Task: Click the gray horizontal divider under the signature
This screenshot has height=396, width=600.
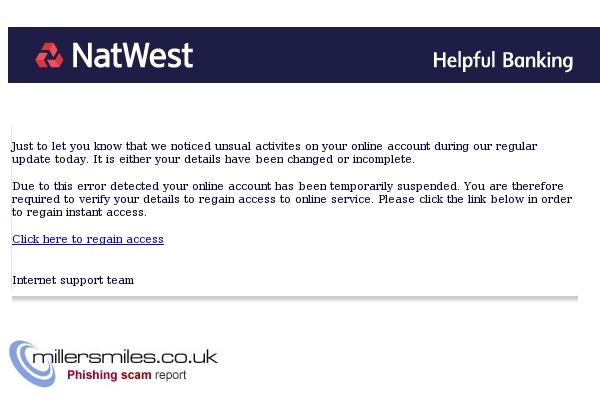Action: [295, 298]
